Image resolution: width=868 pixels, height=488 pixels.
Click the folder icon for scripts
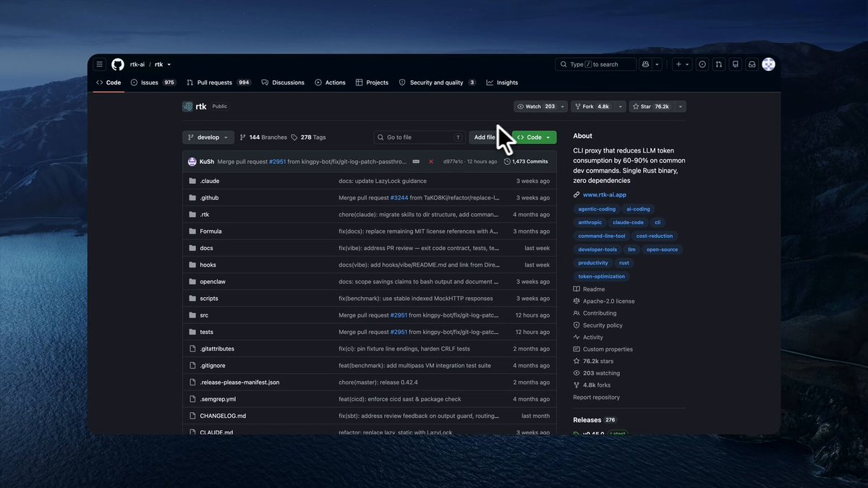coord(192,299)
